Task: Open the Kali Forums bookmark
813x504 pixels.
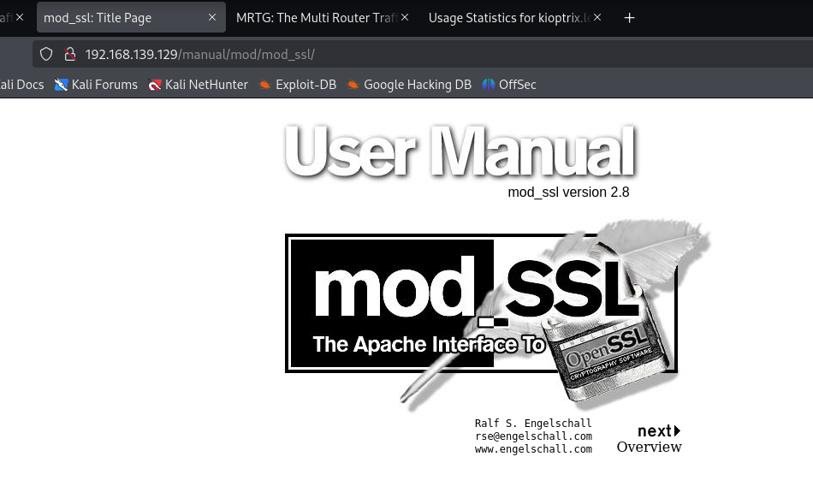Action: [97, 85]
